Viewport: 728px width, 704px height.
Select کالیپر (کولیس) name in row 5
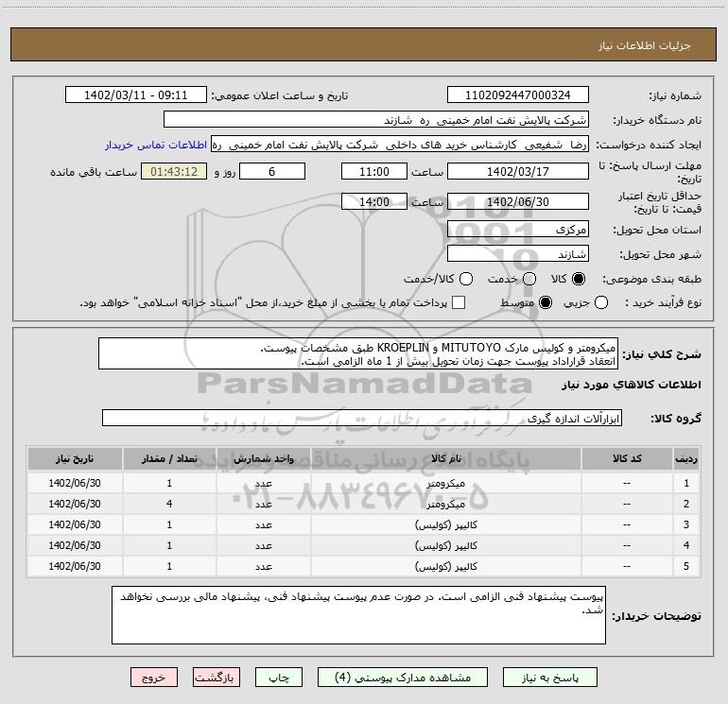[445, 567]
